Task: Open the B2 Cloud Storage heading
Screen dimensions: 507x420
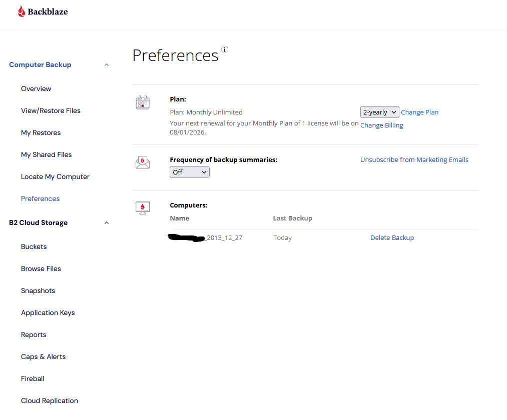Action: coord(38,222)
